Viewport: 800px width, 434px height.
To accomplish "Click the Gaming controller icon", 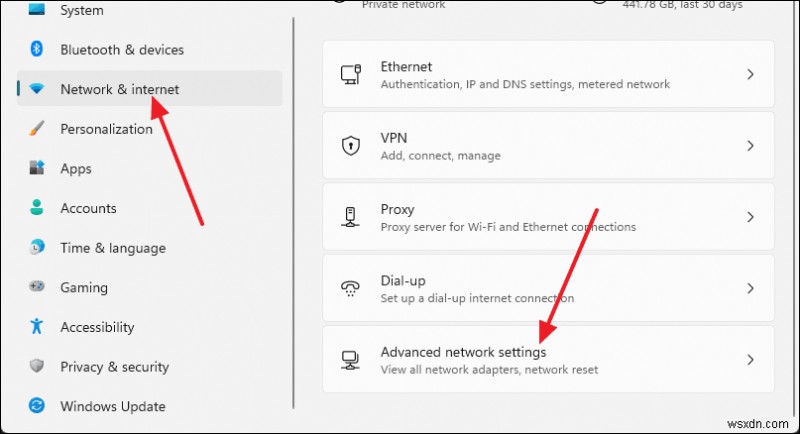I will (x=37, y=287).
